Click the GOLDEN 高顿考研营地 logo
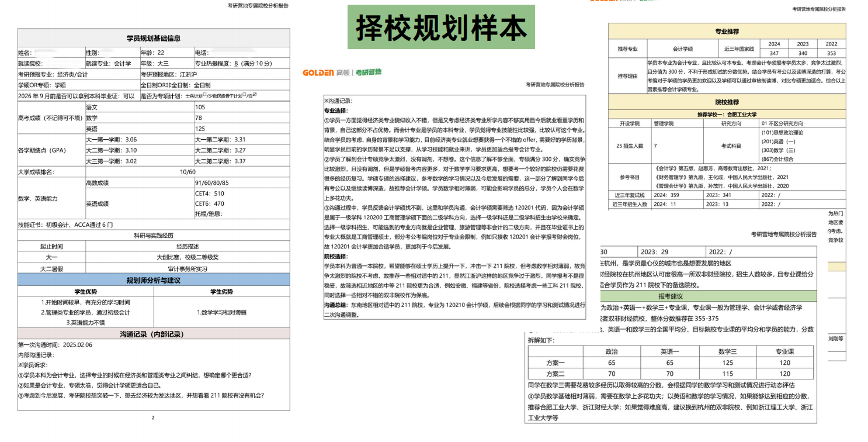This screenshot has width=868, height=442. coord(342,72)
